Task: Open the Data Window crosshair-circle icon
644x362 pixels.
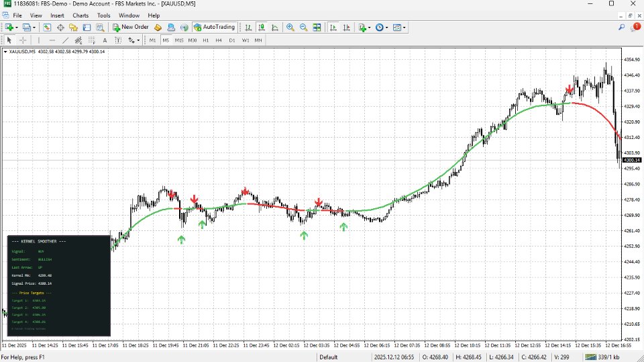Action: pos(60,27)
